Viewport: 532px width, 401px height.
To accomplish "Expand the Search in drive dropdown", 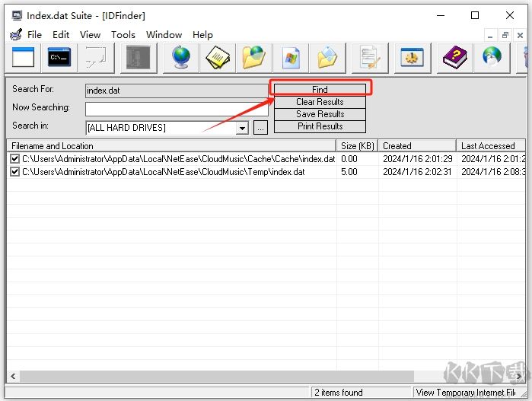I will pyautogui.click(x=242, y=128).
